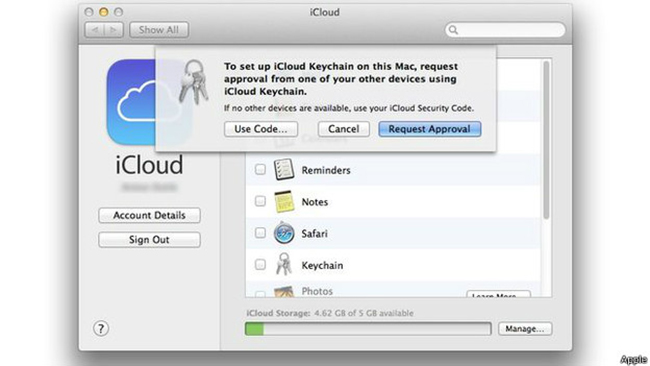This screenshot has height=366, width=650.
Task: Click the search magnifier icon
Action: (453, 30)
